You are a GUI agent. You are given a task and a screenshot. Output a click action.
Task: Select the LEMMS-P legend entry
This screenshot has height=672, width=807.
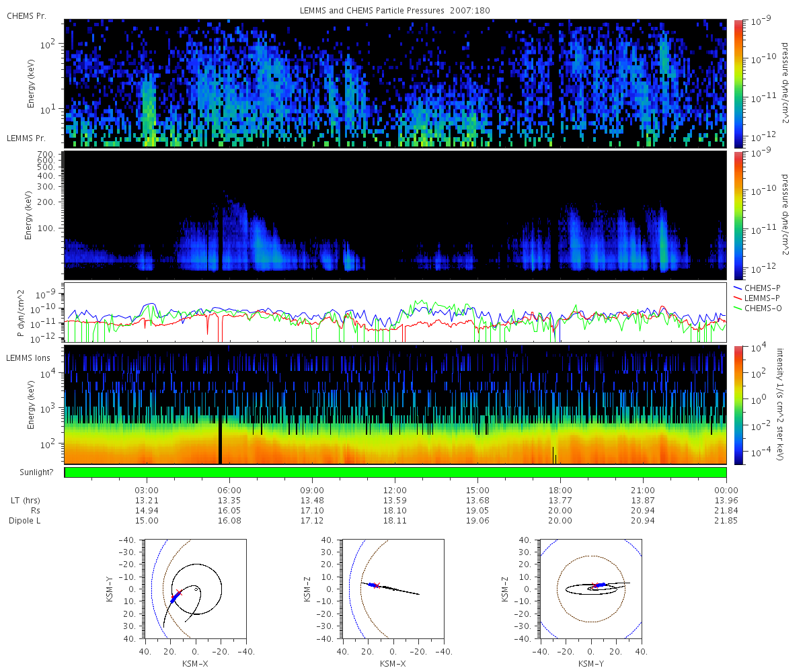click(761, 297)
